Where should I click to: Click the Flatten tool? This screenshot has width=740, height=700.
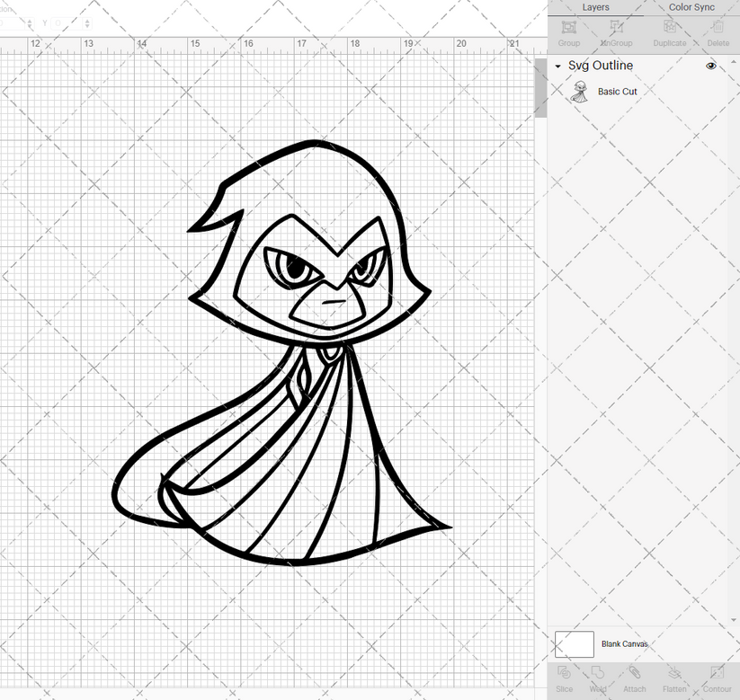(674, 677)
